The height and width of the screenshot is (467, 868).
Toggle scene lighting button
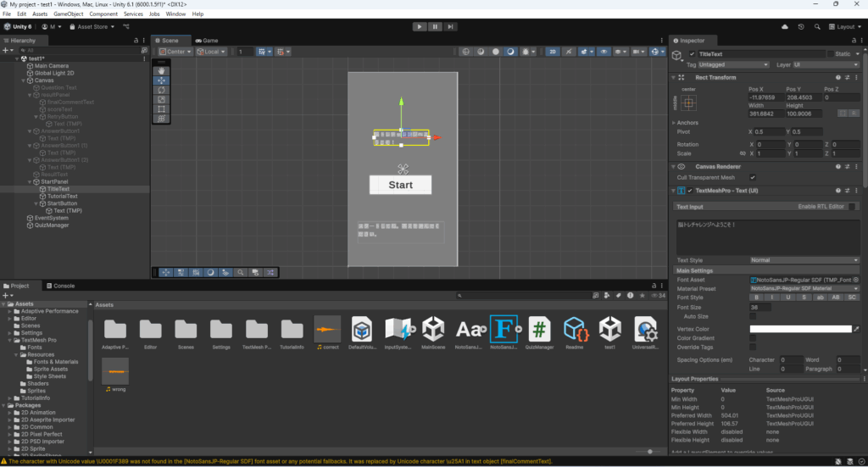point(569,52)
